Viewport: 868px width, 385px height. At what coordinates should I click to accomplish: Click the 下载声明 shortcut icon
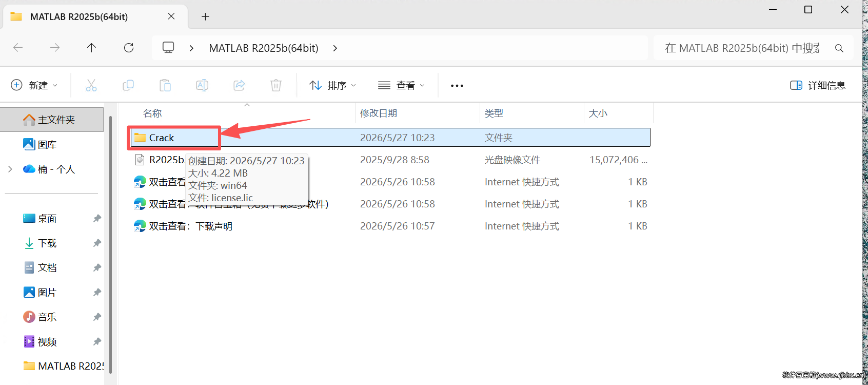point(140,226)
